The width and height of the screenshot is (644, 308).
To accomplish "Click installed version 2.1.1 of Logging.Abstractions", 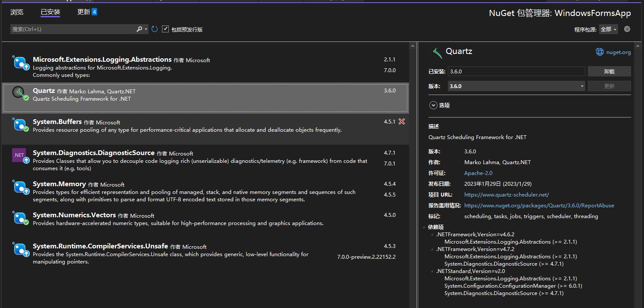I will (x=390, y=60).
